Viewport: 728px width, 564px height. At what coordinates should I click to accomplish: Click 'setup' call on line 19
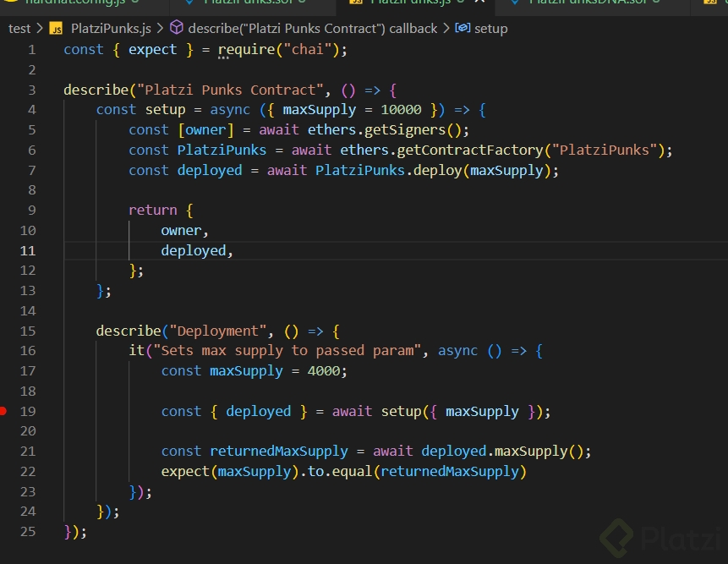(x=401, y=412)
